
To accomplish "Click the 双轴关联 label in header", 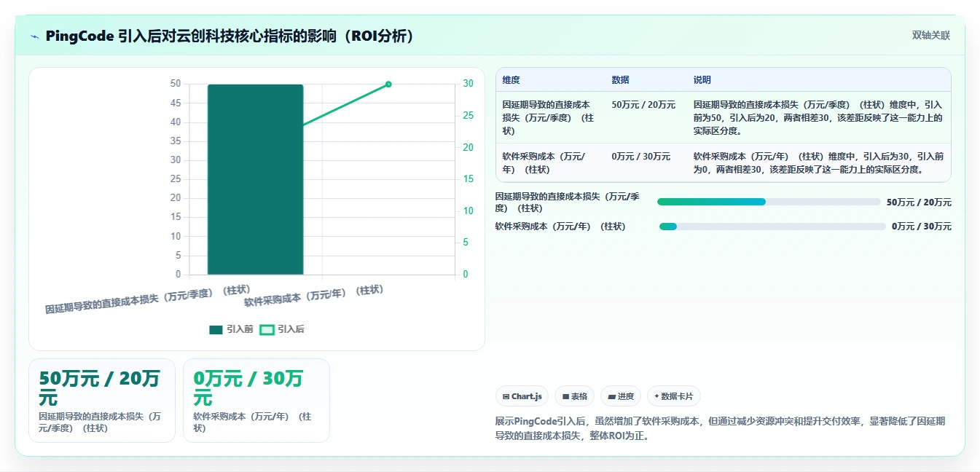I will coord(931,36).
